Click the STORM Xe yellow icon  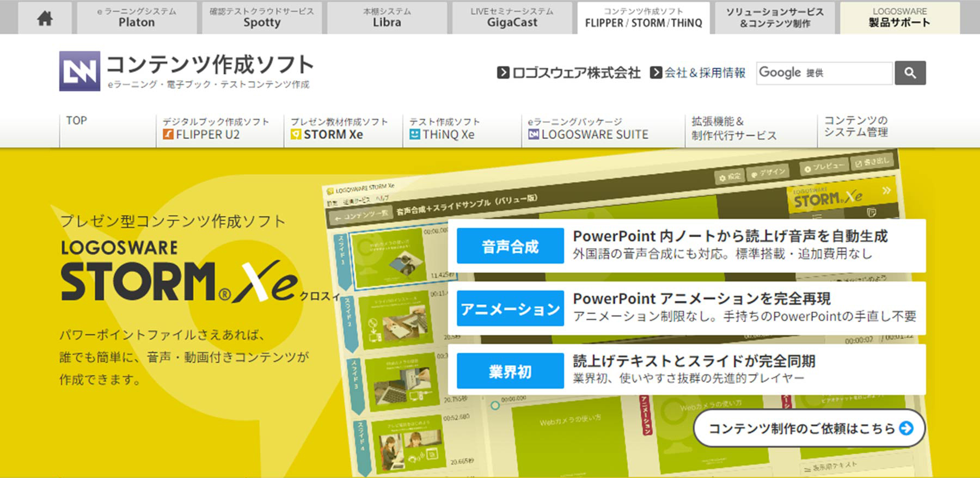(296, 134)
